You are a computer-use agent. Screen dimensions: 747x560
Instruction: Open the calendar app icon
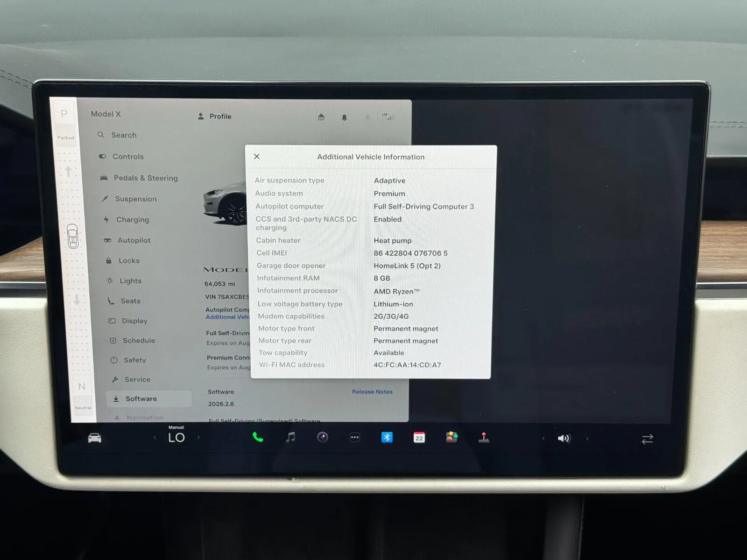click(x=419, y=437)
